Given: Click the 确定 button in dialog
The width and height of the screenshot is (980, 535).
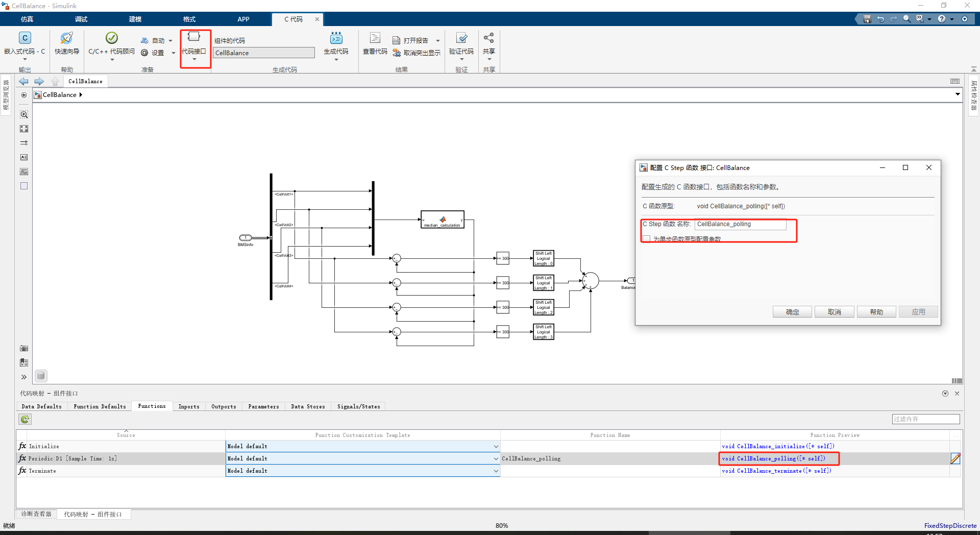Looking at the screenshot, I should [792, 311].
